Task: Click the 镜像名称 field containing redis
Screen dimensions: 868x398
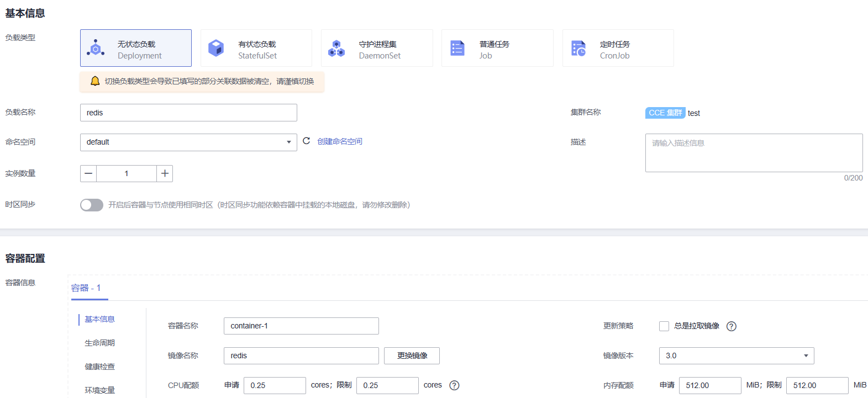Action: (x=301, y=355)
